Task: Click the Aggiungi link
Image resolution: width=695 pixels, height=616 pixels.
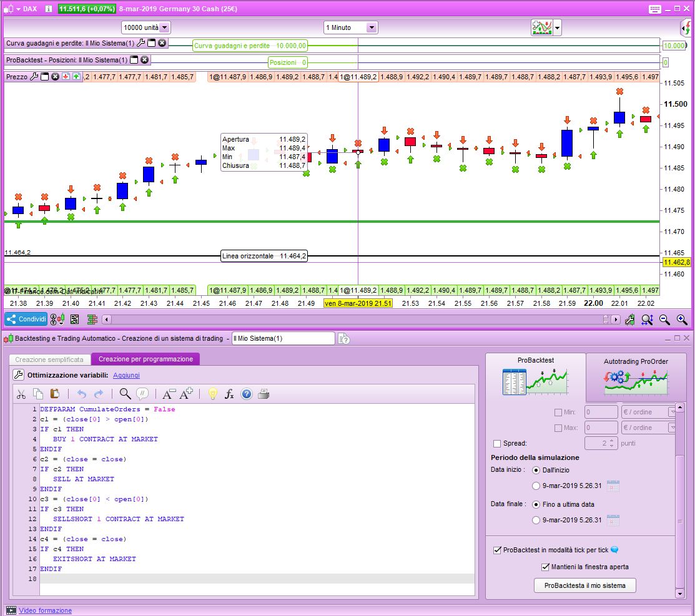Action: coord(126,375)
